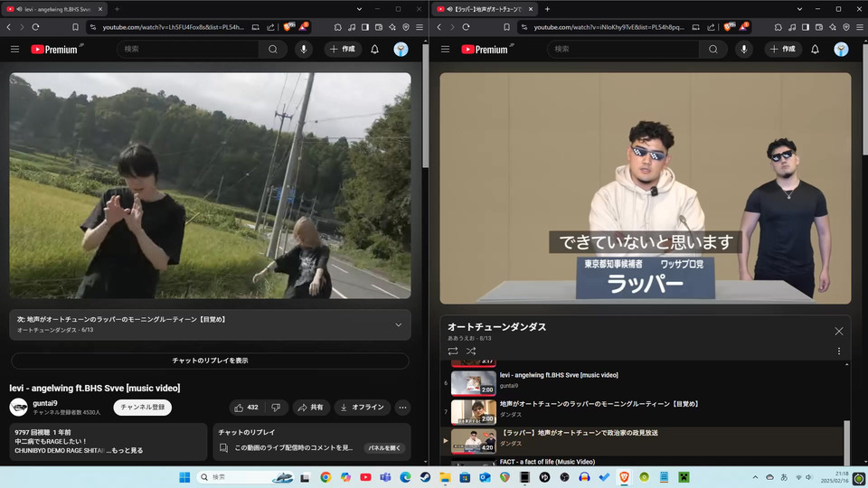868x488 pixels.
Task: Reload the page in right browser window
Action: point(467,26)
